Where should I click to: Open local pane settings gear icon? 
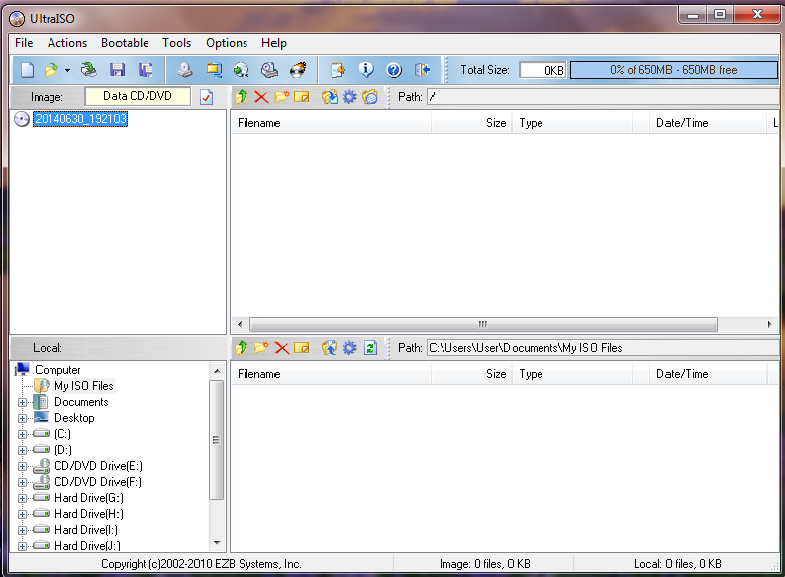(x=349, y=347)
